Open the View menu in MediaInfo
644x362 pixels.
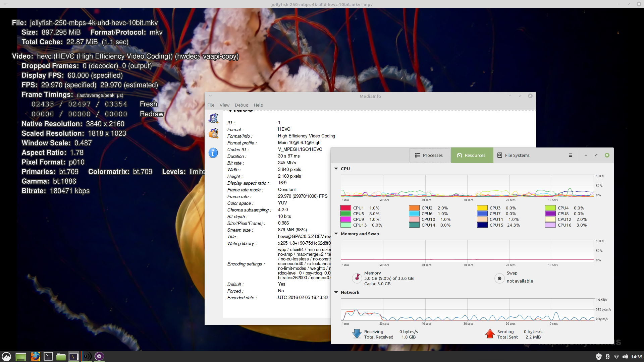pos(224,105)
